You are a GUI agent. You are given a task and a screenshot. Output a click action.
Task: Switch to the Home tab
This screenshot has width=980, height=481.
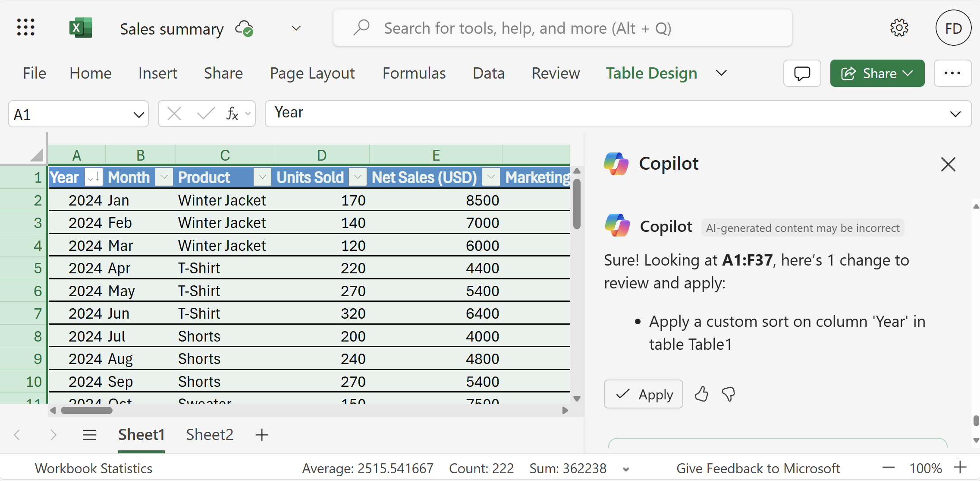click(91, 73)
